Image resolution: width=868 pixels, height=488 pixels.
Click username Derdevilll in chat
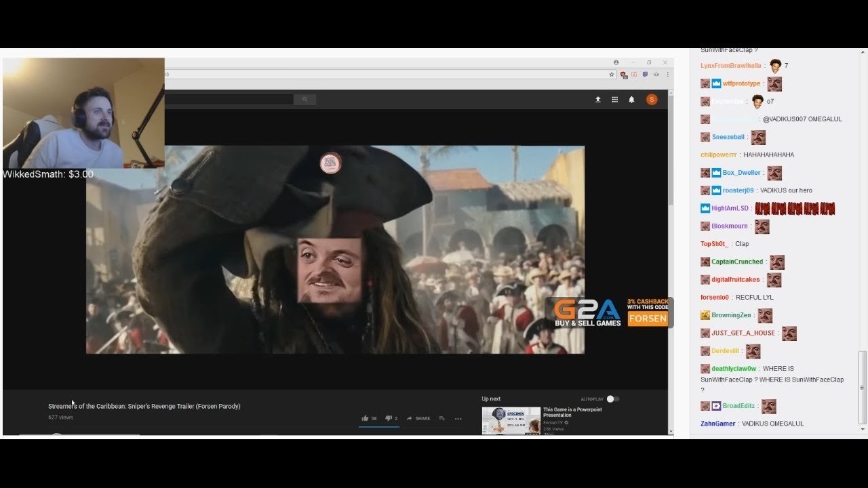pos(725,350)
